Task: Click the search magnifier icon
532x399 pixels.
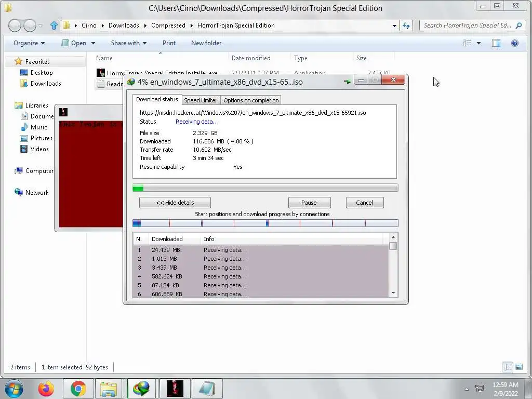Action: pos(518,25)
